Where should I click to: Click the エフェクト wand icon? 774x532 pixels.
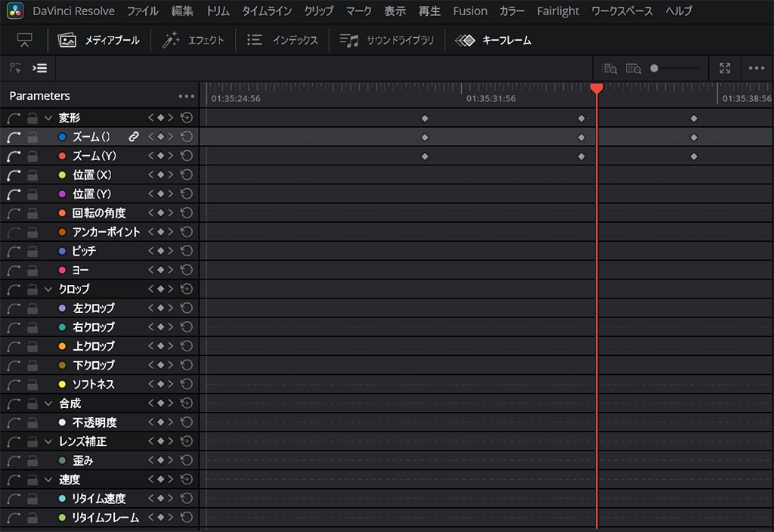point(171,41)
